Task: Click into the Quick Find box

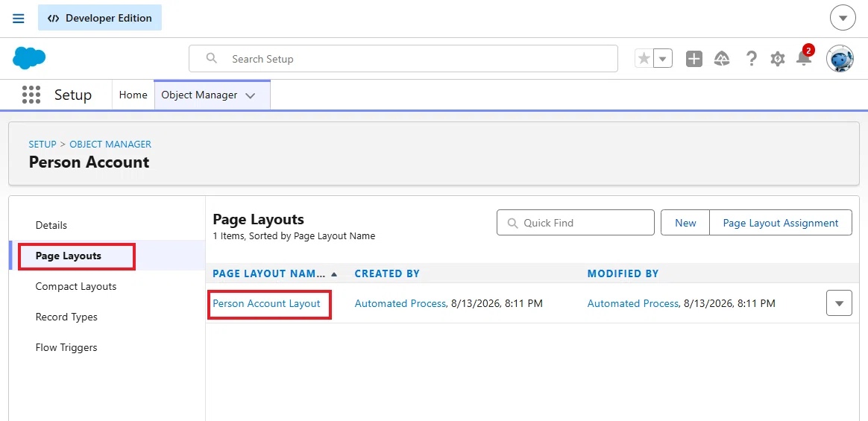Action: click(x=576, y=222)
